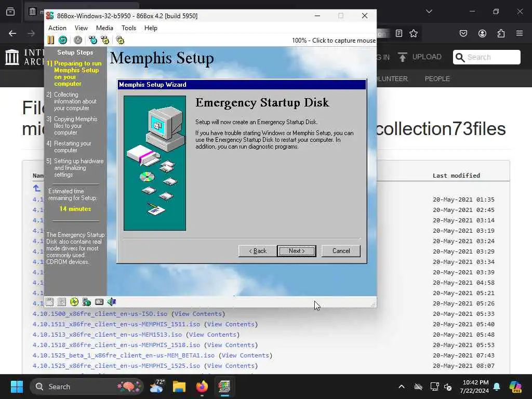This screenshot has height=399, width=532.
Task: Open Firefox hamburger application menu
Action: [520, 33]
